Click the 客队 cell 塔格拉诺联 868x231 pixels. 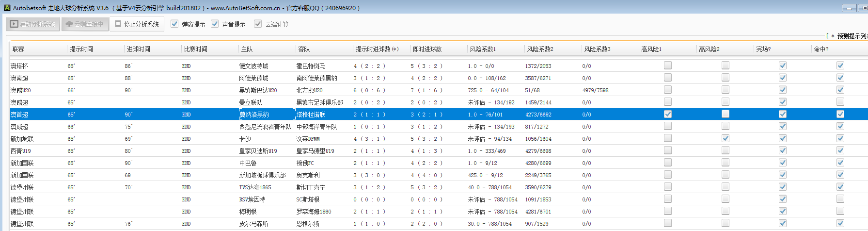click(311, 115)
